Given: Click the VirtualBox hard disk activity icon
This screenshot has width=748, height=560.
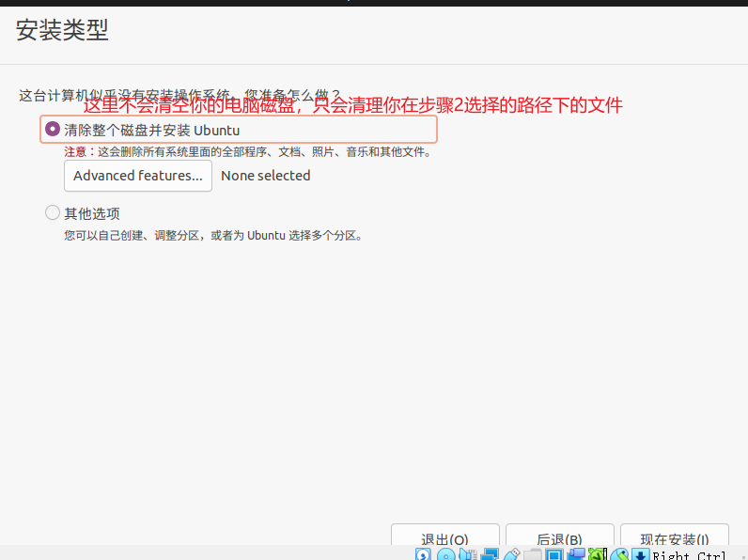Looking at the screenshot, I should pos(423,554).
